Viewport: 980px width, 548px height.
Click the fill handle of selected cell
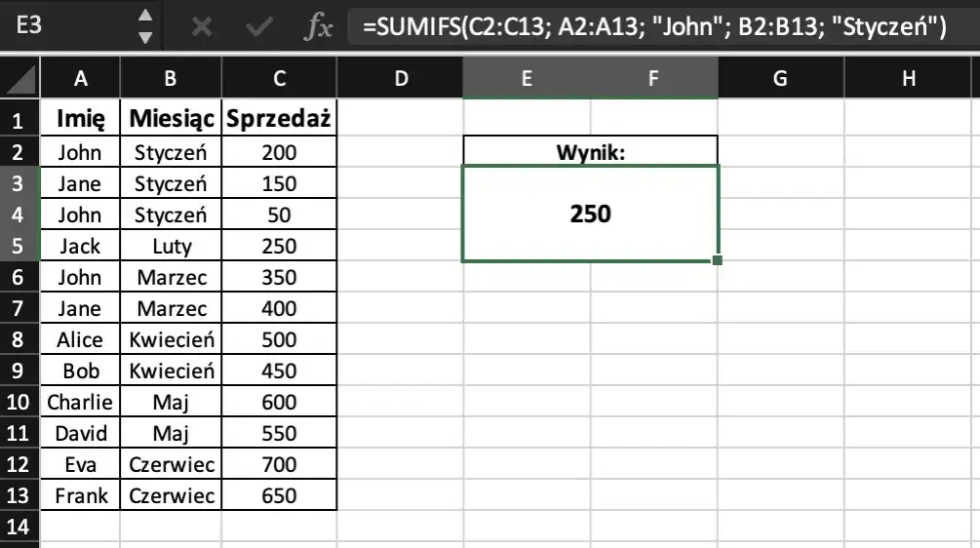[x=718, y=260]
